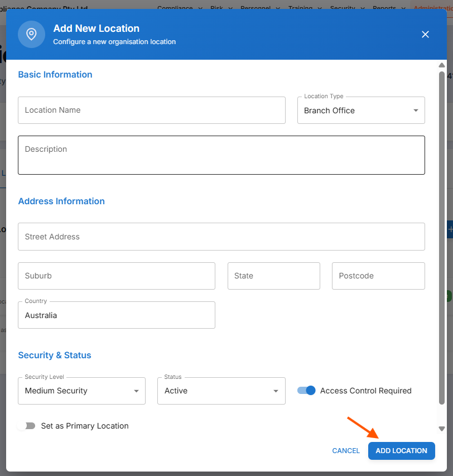
Task: Focus the State input box
Action: tap(273, 276)
